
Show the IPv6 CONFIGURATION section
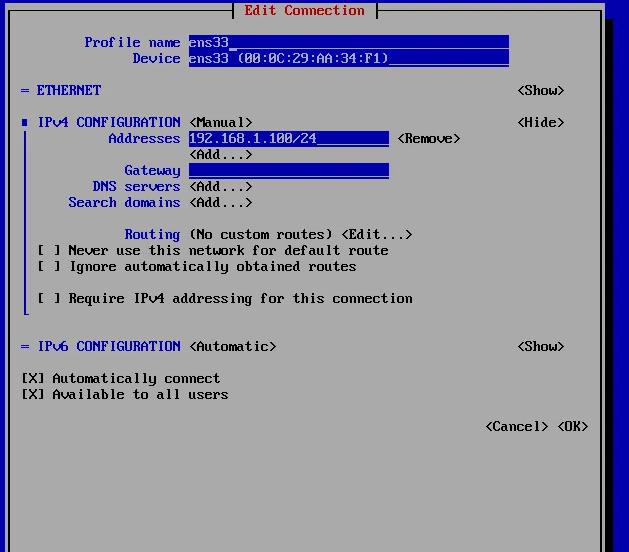[541, 346]
